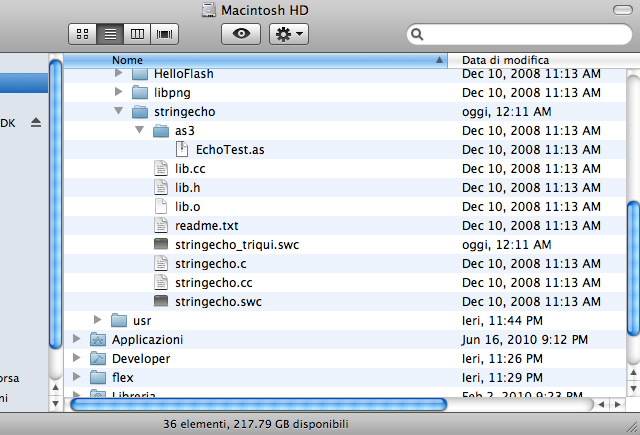
Task: Collapse the stringecho folder
Action: click(119, 111)
